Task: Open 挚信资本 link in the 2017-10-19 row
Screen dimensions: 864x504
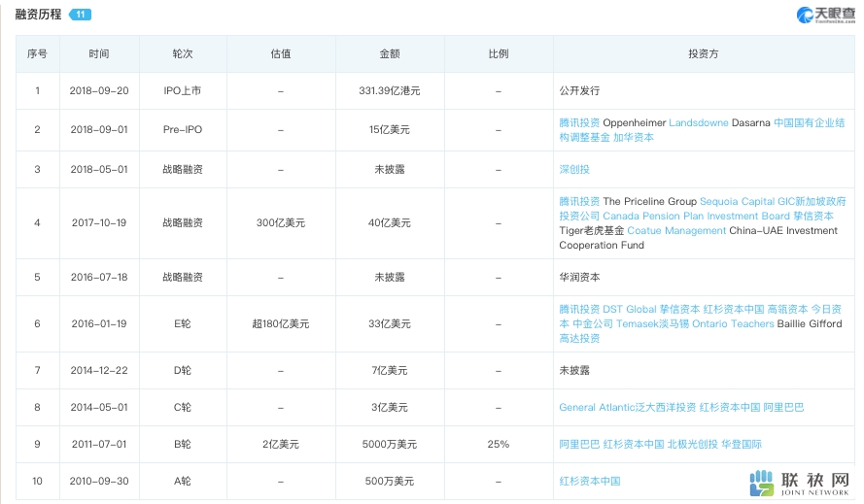Action: point(813,216)
